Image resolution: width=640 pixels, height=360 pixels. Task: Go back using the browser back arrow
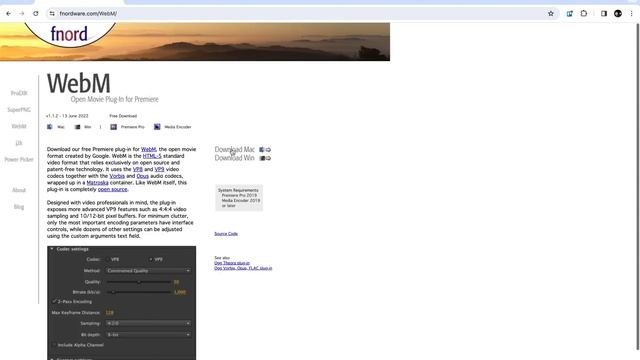[9, 13]
